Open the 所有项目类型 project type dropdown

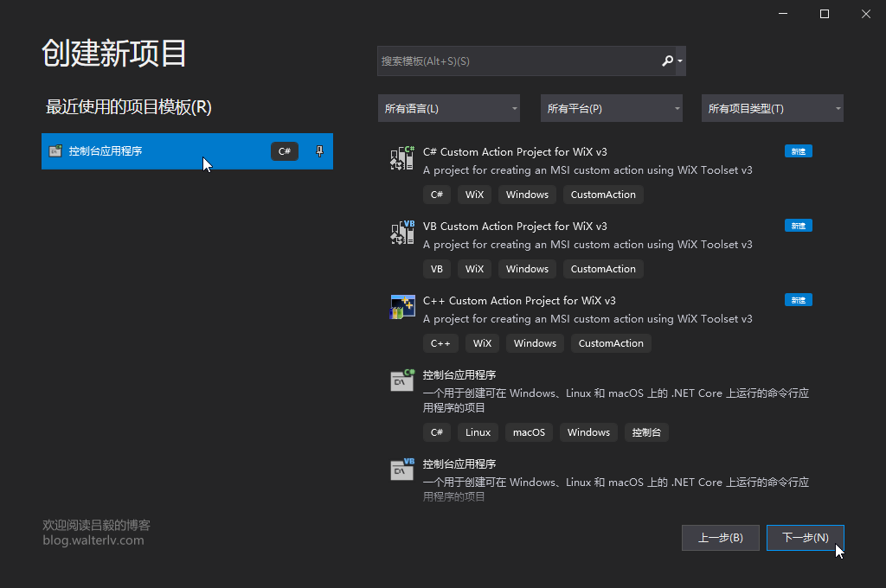coord(772,108)
